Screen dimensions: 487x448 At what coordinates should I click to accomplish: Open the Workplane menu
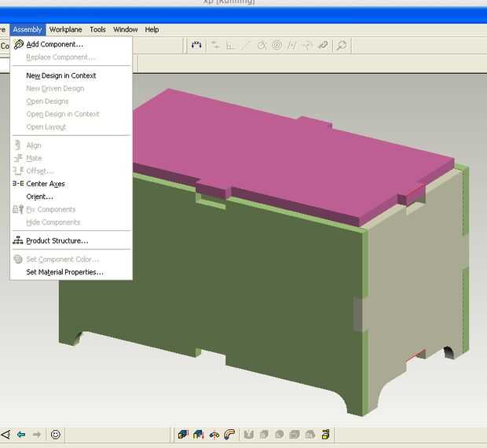(65, 30)
